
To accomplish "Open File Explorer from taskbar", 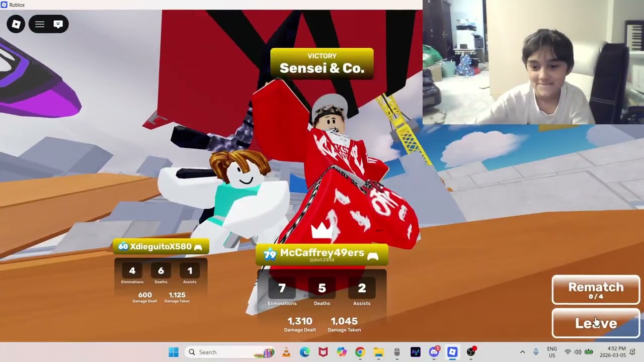I will click(x=378, y=352).
